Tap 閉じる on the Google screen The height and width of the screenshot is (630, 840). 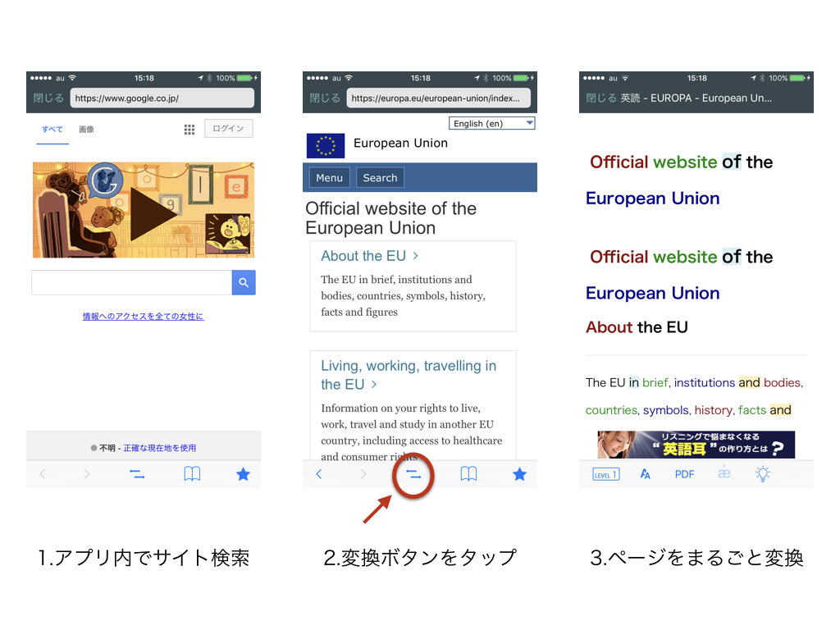click(x=48, y=98)
